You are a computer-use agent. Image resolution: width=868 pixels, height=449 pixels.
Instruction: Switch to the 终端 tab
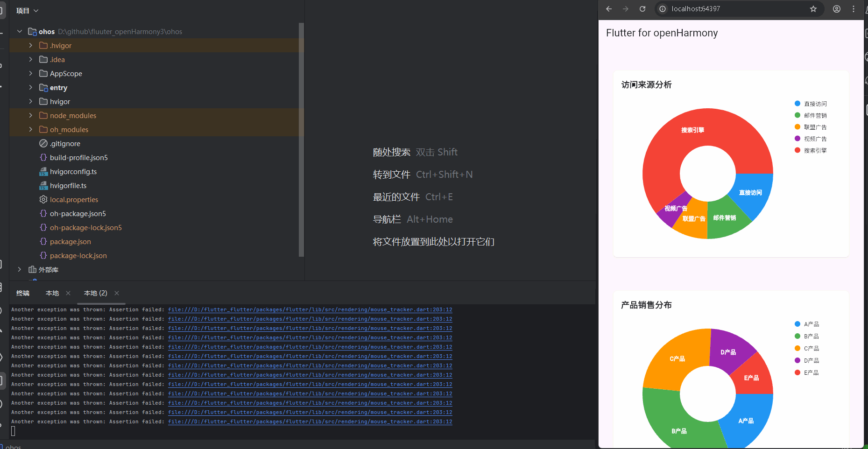[22, 293]
